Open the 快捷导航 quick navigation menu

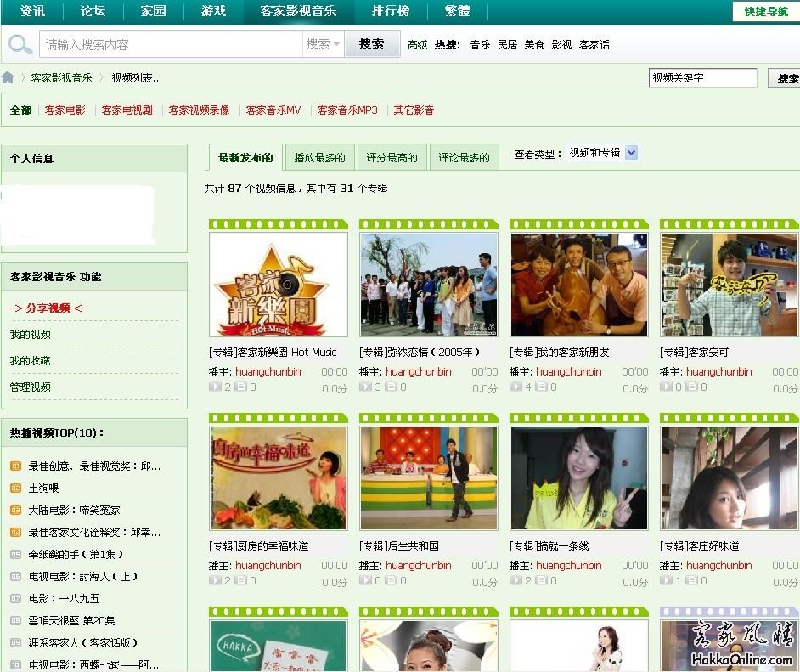click(x=765, y=11)
